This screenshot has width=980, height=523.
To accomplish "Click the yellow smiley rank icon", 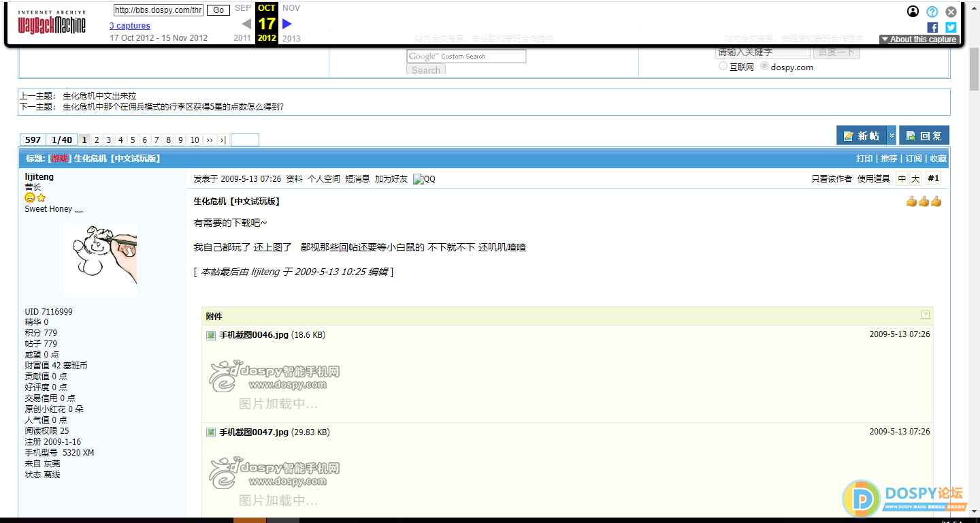I will point(30,197).
